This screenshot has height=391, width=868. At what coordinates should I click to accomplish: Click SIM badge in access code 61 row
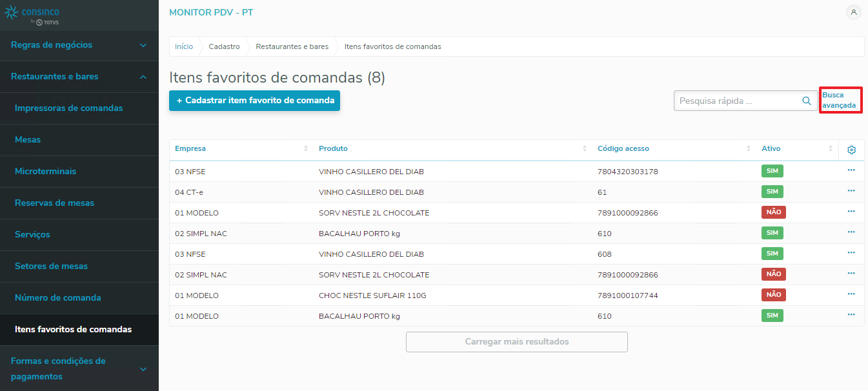(x=772, y=192)
